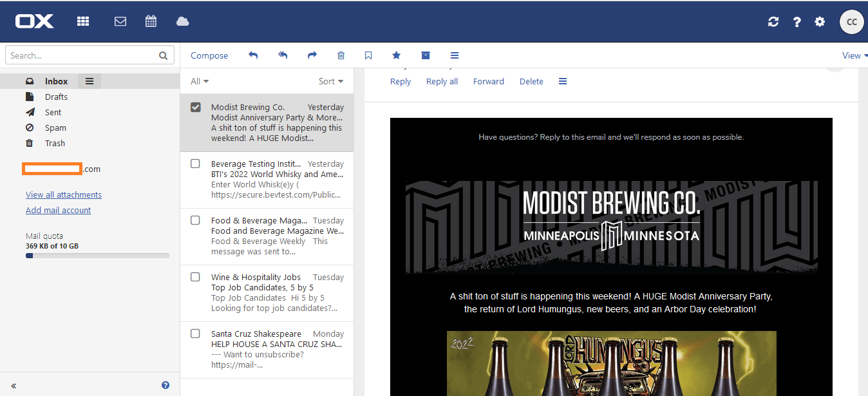Click the OX logo

(x=35, y=21)
